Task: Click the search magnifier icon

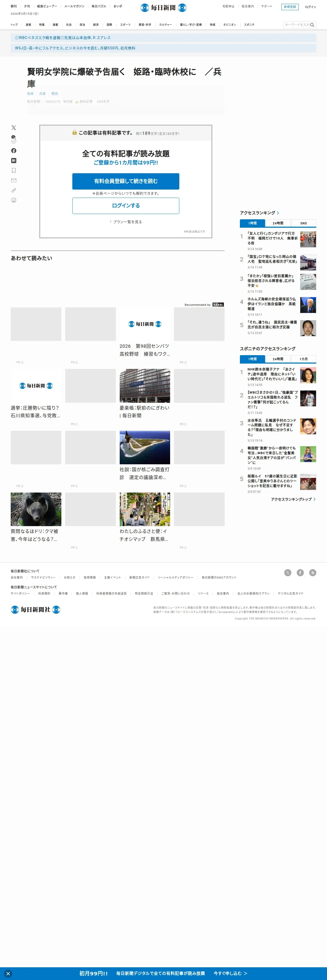Action: coord(312,25)
